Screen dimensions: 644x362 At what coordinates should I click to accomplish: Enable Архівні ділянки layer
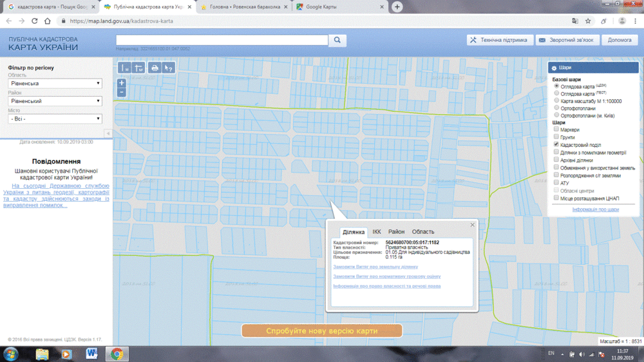point(556,160)
